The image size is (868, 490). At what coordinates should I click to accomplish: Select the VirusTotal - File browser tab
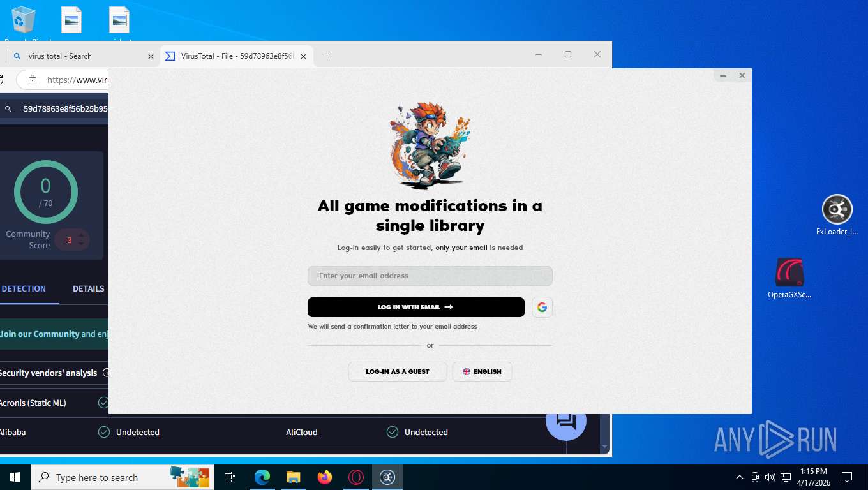point(237,56)
